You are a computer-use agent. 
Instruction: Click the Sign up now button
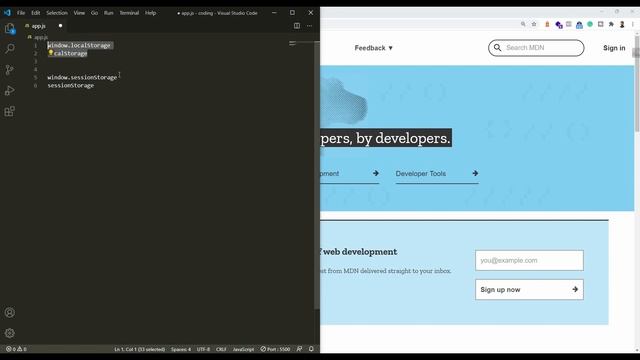click(x=529, y=289)
